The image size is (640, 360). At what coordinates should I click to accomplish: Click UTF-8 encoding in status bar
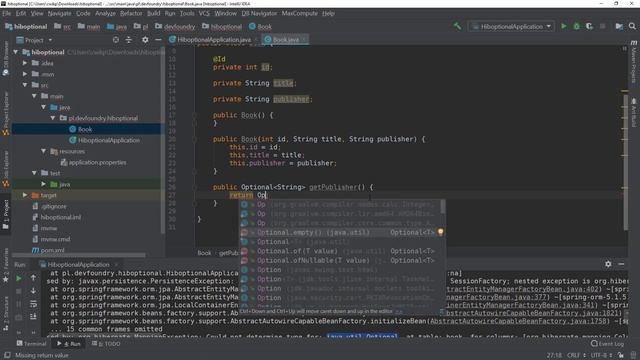pyautogui.click(x=601, y=355)
